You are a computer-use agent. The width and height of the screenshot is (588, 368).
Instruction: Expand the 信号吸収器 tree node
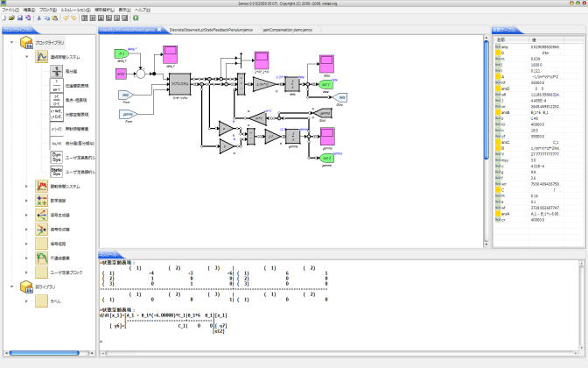pyautogui.click(x=25, y=229)
